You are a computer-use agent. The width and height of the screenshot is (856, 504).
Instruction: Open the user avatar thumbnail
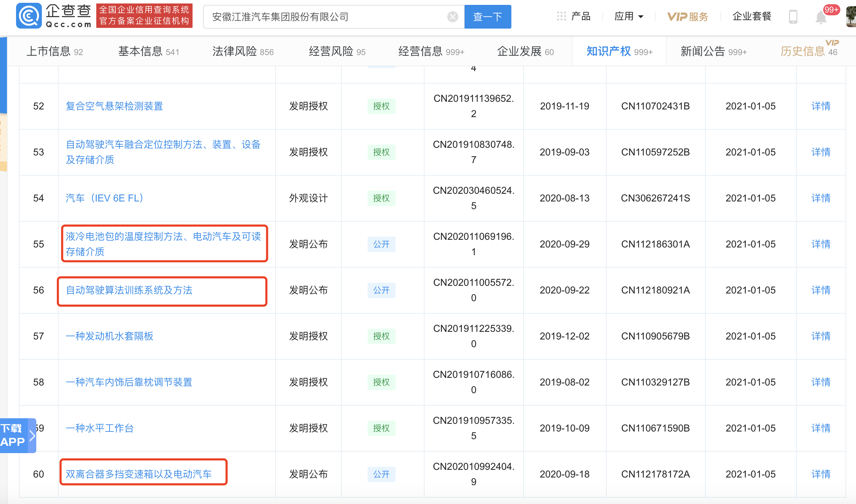click(x=851, y=16)
